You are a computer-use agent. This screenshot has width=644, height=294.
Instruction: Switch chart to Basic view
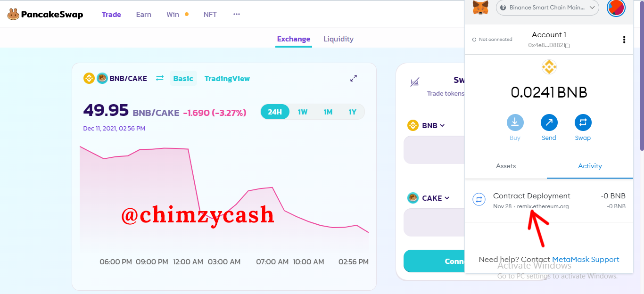(183, 78)
